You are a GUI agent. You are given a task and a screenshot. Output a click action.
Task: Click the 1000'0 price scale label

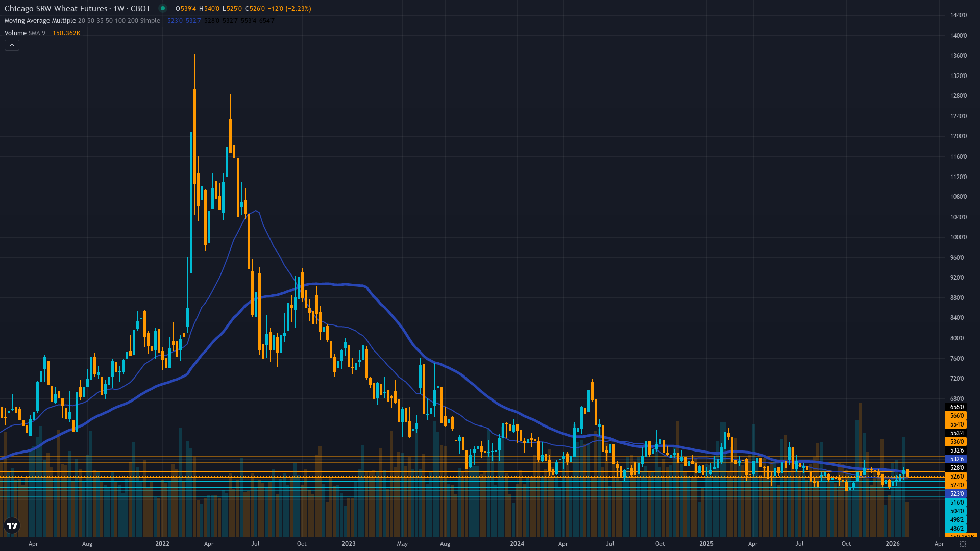[958, 237]
